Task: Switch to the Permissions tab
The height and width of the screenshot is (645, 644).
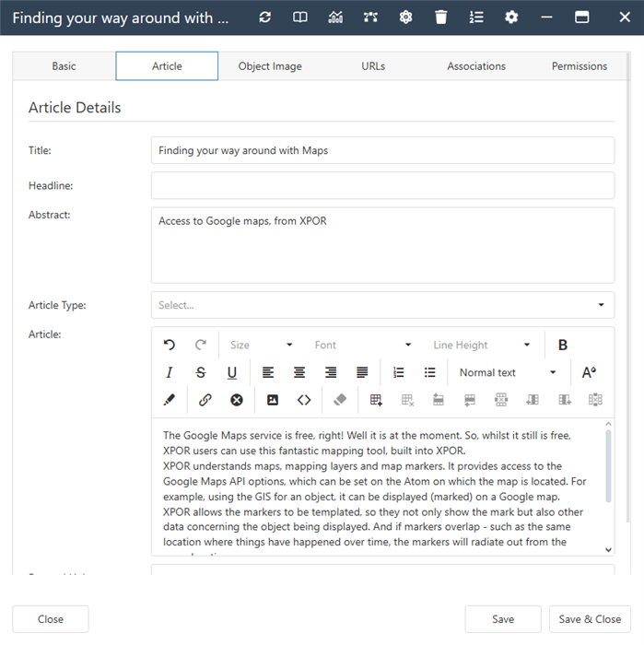Action: pyautogui.click(x=579, y=66)
